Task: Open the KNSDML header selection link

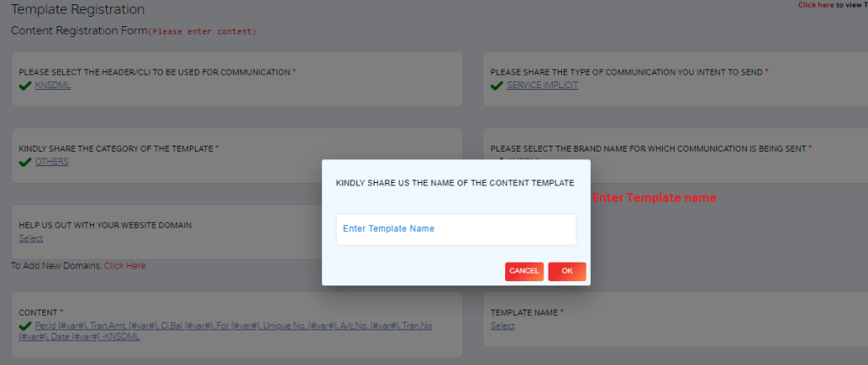Action: tap(53, 86)
